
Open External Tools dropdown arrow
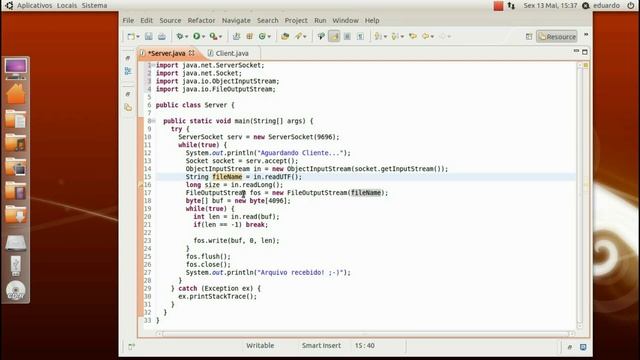click(220, 37)
